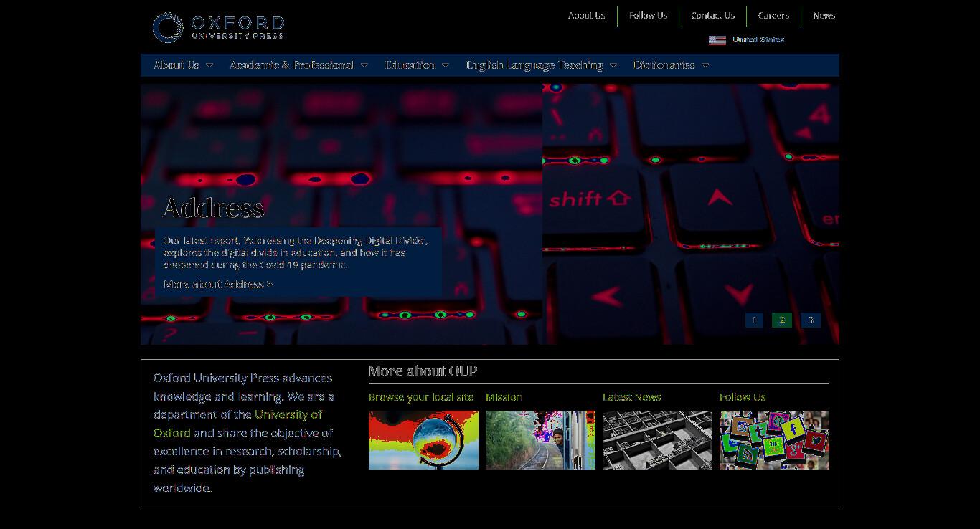Screen dimensions: 980x529
Task: Expand the Dictionaries dropdown arrow
Action: point(705,65)
